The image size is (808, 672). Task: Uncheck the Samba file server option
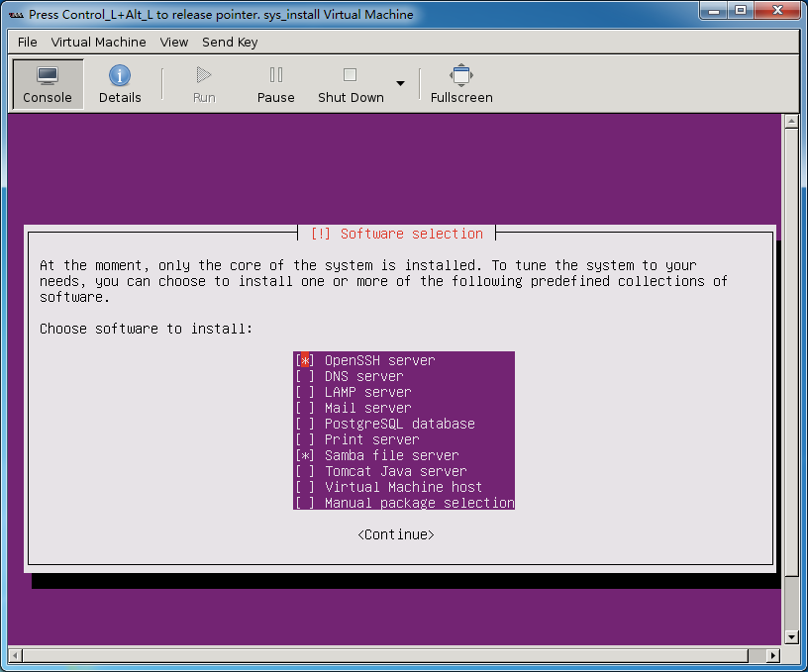pos(305,455)
